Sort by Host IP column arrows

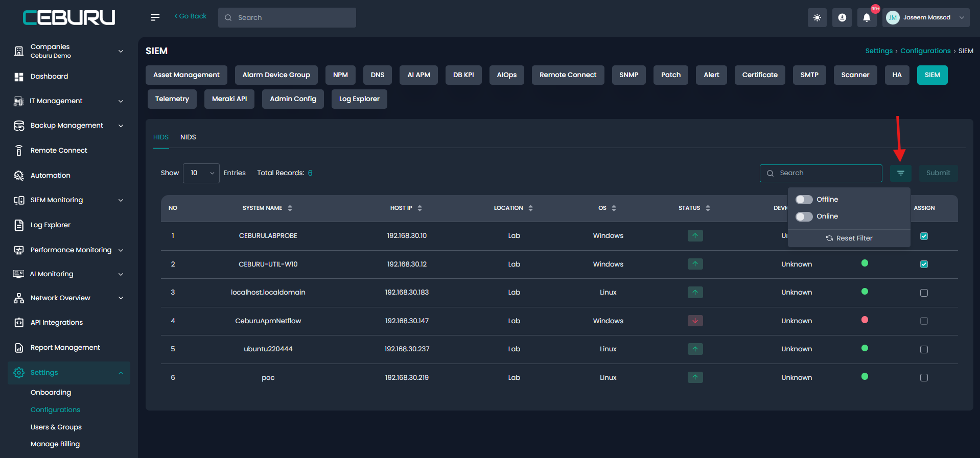(419, 208)
